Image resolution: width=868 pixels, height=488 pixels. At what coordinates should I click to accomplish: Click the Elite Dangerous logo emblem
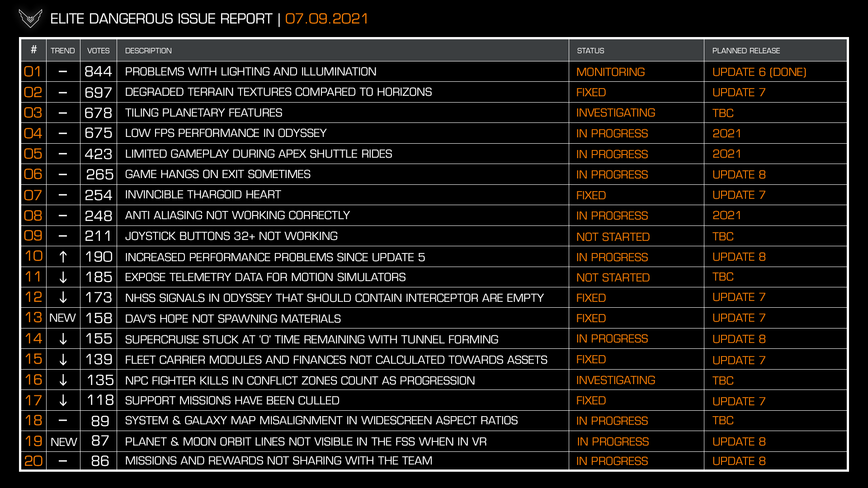30,19
